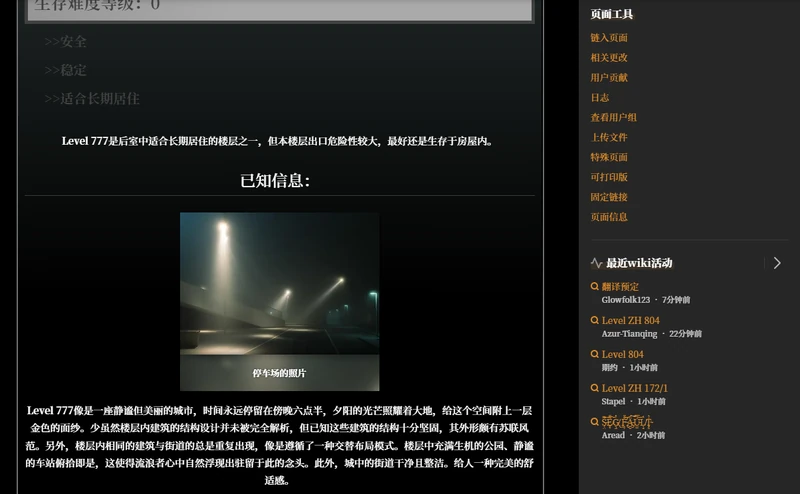Open the 最近wiki活动 heading
The image size is (800, 494).
click(x=639, y=263)
